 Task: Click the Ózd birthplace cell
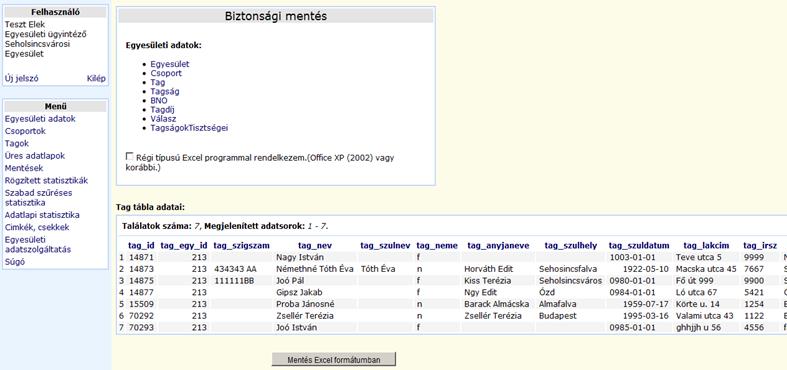(547, 292)
